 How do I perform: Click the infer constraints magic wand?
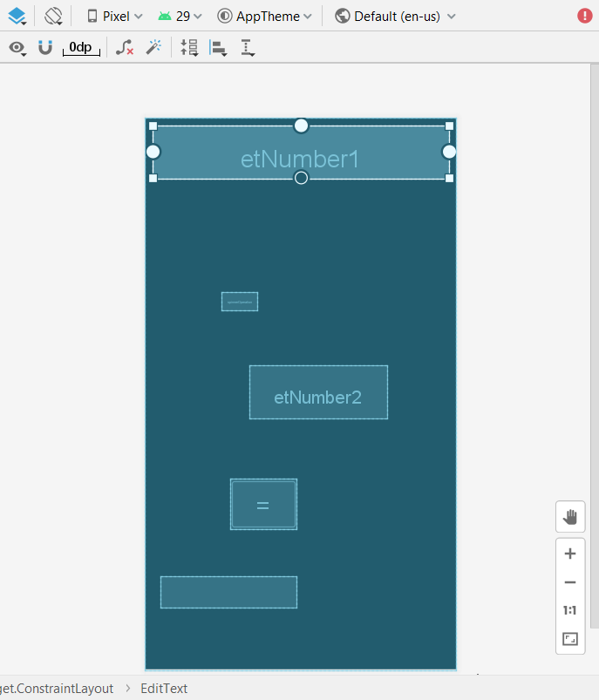(x=153, y=48)
